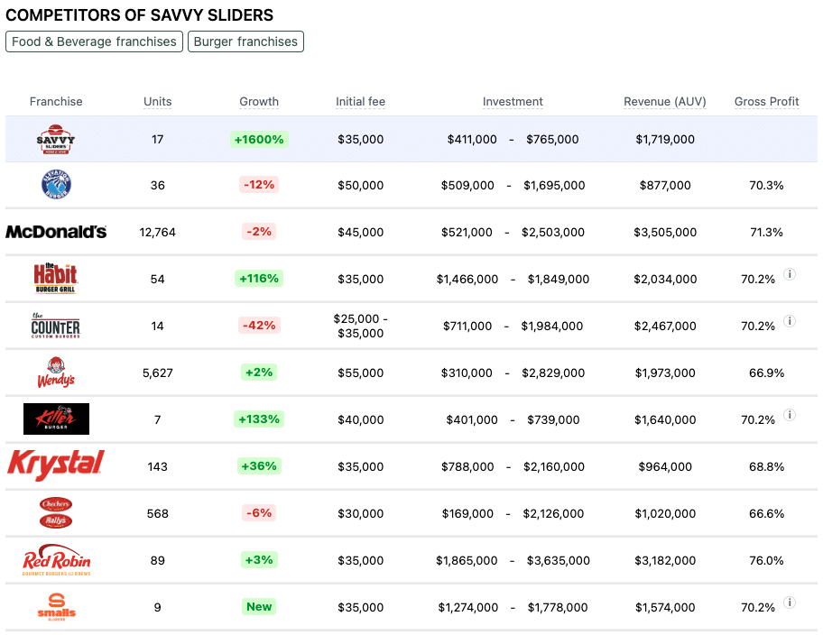Click the 70.3% gross profit value
Image resolution: width=823 pixels, height=644 pixels.
coord(766,185)
